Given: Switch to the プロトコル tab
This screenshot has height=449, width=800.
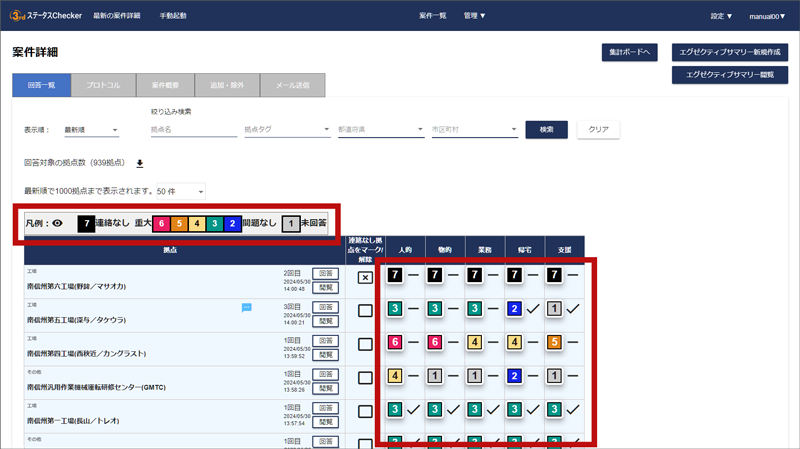Looking at the screenshot, I should [103, 86].
